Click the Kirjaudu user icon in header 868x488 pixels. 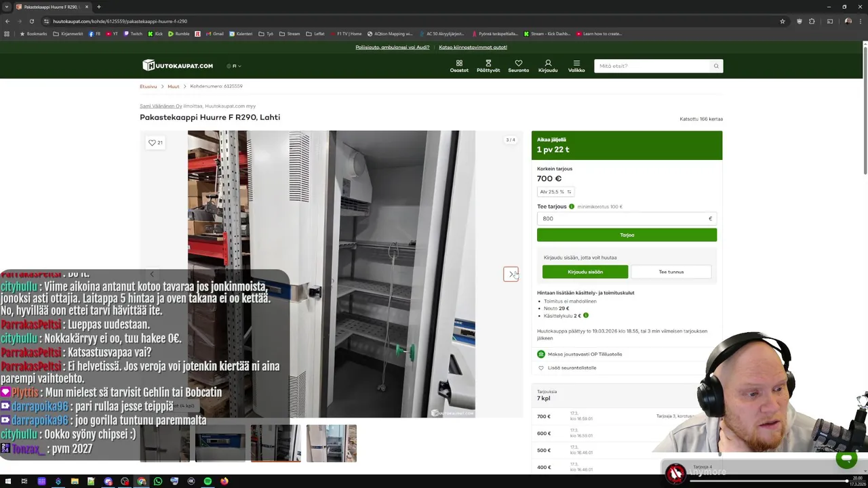pyautogui.click(x=548, y=66)
